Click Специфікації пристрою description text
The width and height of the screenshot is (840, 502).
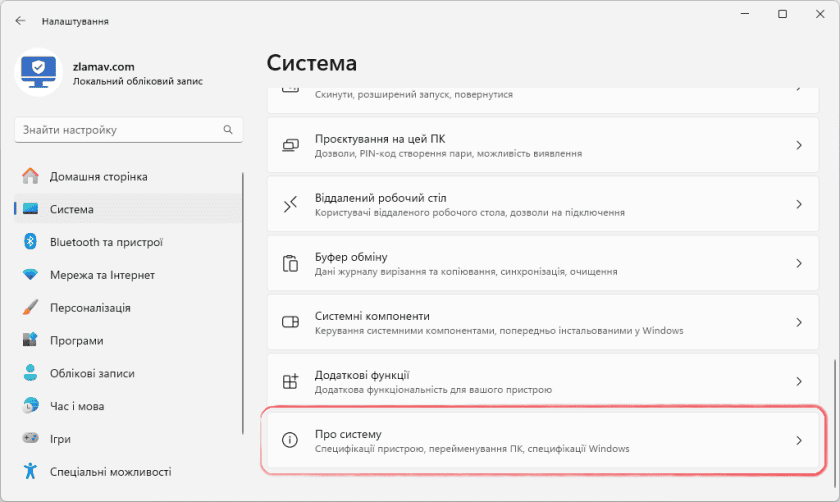pos(472,448)
